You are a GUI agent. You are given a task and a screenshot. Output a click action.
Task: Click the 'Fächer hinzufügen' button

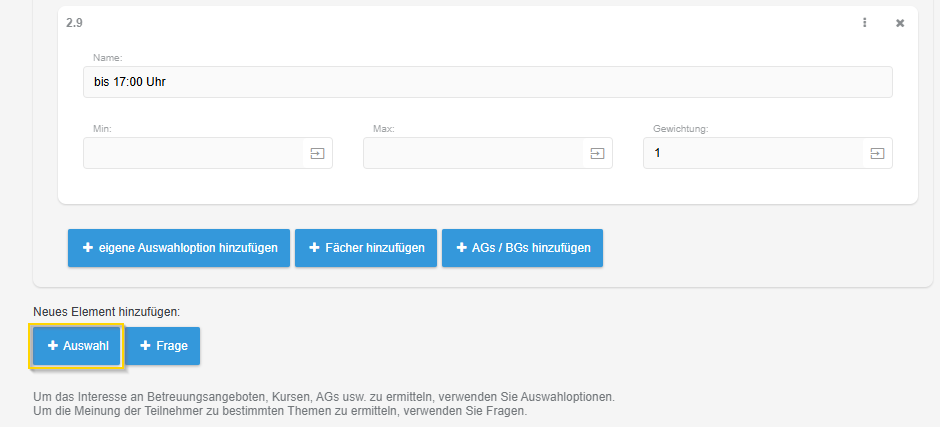click(x=366, y=248)
